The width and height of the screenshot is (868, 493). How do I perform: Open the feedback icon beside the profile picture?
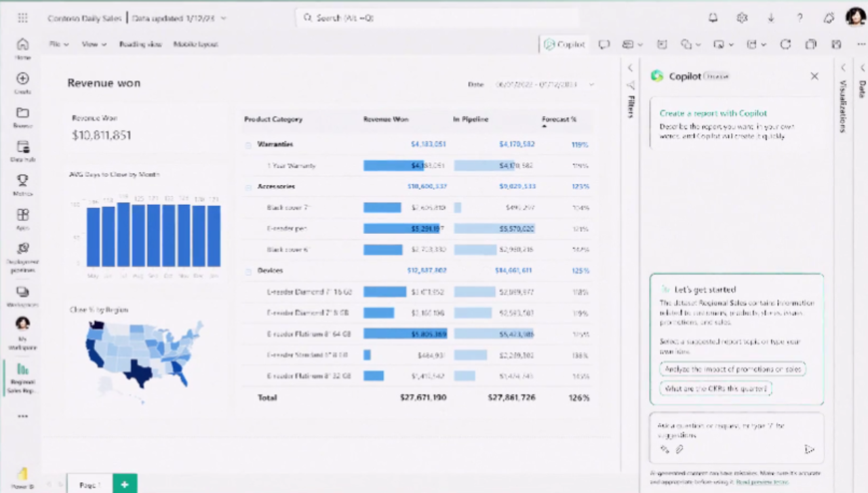click(828, 18)
